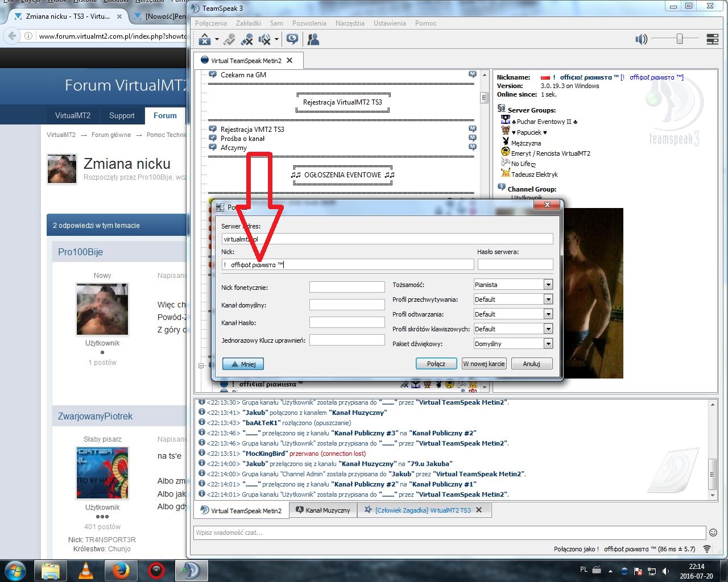Image resolution: width=728 pixels, height=582 pixels.
Task: Open the mute speakers dropdown arrow
Action: [276, 39]
